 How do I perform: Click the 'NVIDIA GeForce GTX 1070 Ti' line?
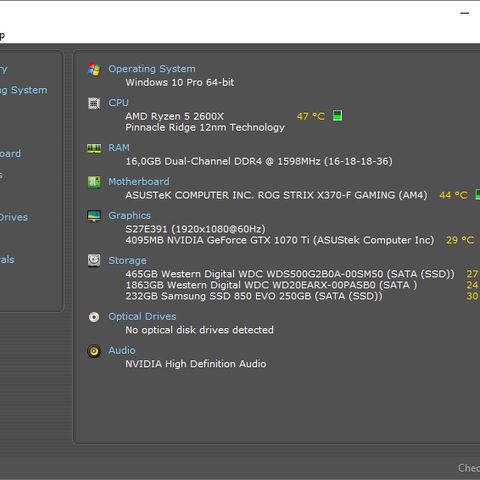pyautogui.click(x=280, y=240)
